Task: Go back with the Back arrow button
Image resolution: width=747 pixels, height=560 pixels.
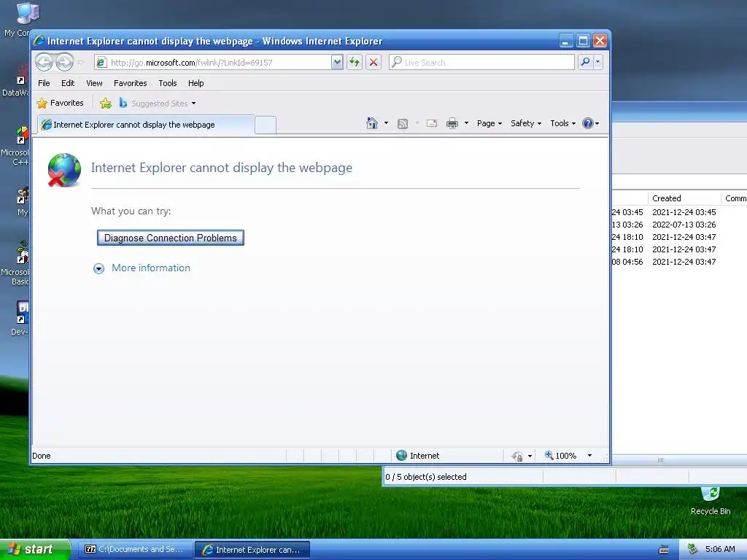Action: click(44, 62)
